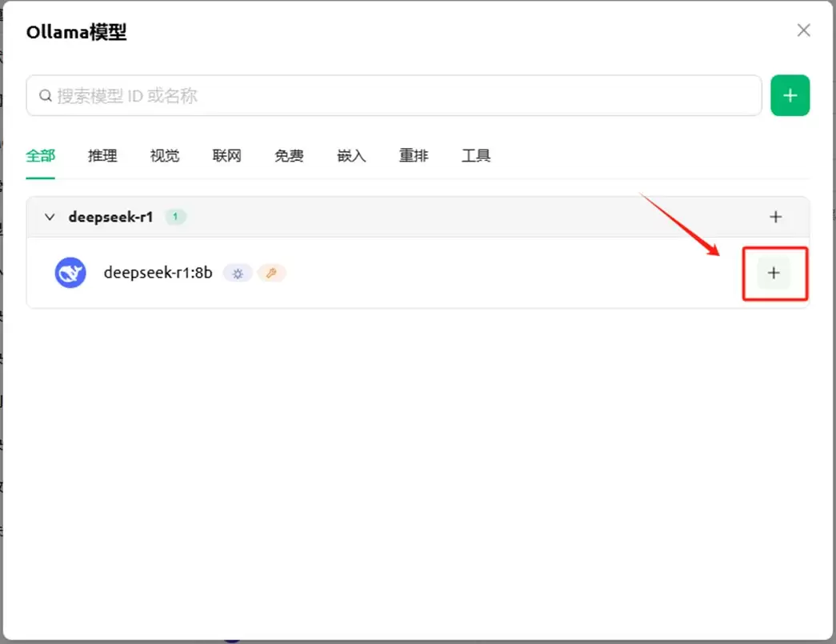836x644 pixels.
Task: Click the deepseek-r1:8b model name
Action: [158, 273]
